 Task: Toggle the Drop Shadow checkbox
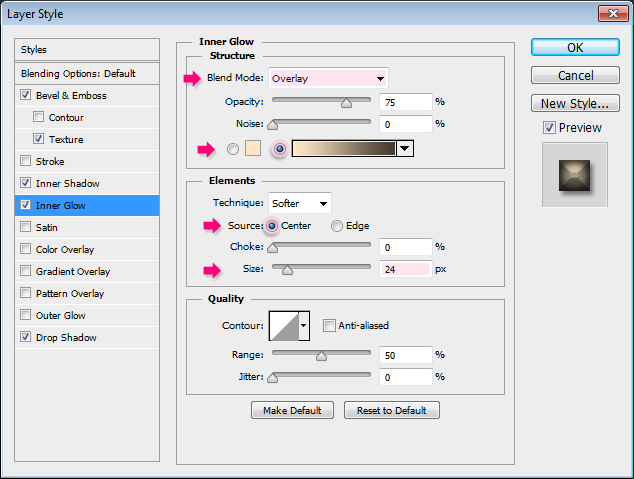(x=25, y=336)
